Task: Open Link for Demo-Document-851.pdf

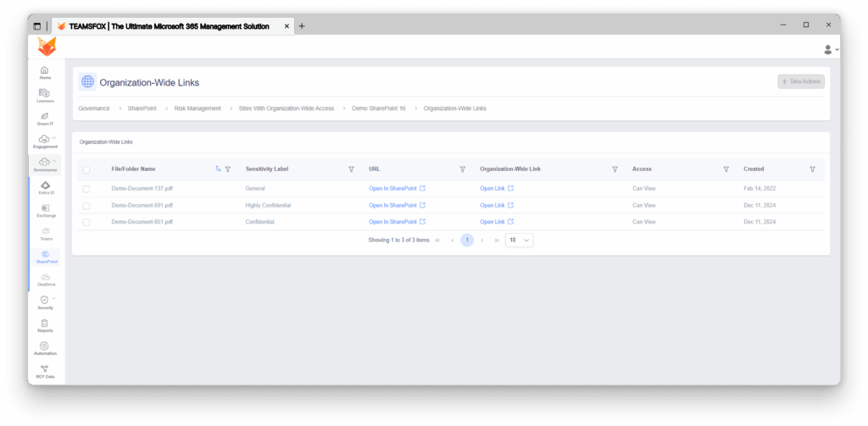Action: point(497,222)
